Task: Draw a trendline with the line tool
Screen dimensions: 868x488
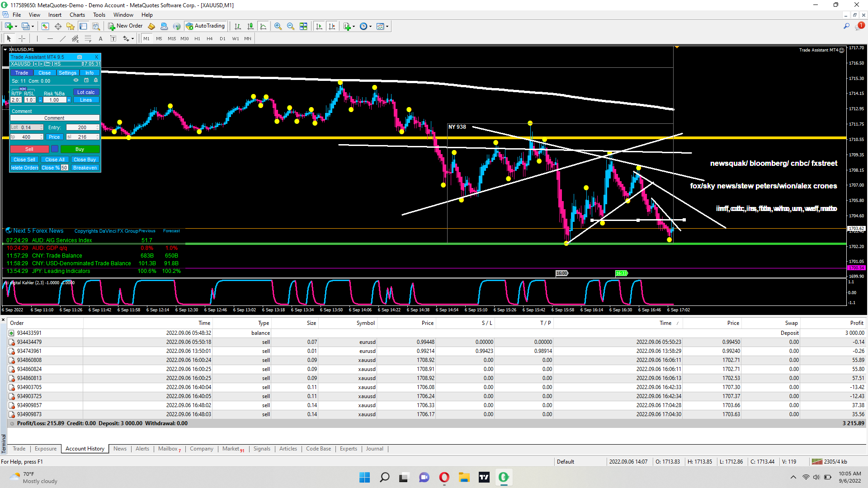Action: [63, 39]
